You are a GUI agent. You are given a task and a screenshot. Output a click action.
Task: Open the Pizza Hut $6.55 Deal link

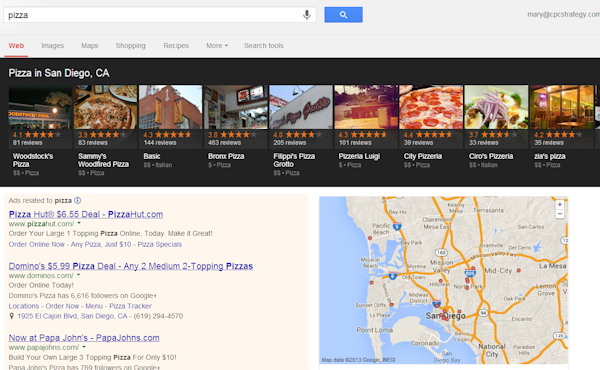86,214
